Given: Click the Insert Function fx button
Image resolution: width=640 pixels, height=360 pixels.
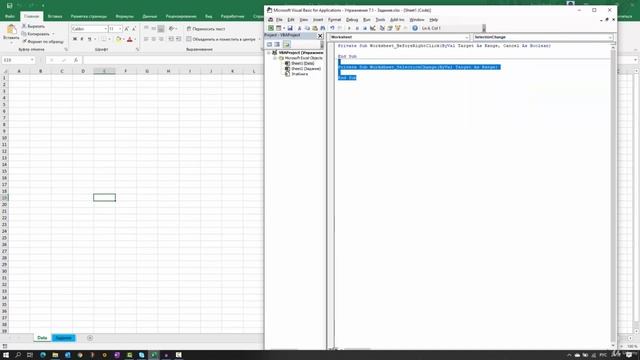Looking at the screenshot, I should [x=76, y=60].
